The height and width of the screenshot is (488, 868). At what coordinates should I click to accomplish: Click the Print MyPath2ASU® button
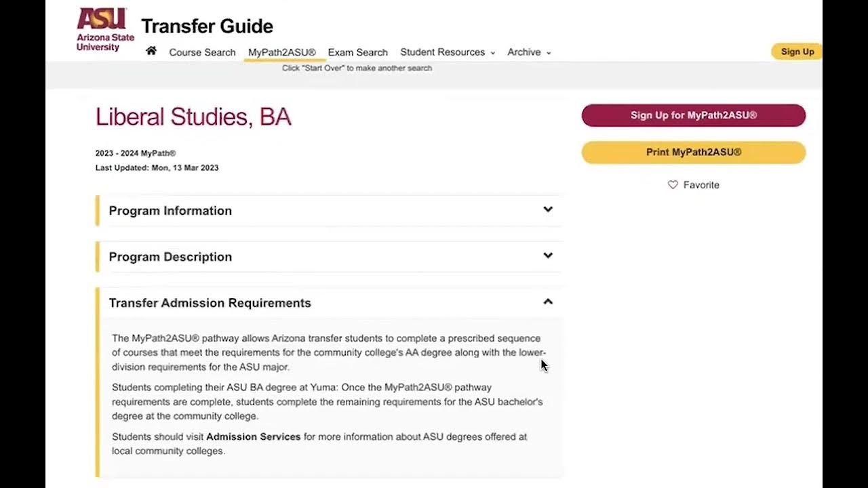pyautogui.click(x=694, y=152)
